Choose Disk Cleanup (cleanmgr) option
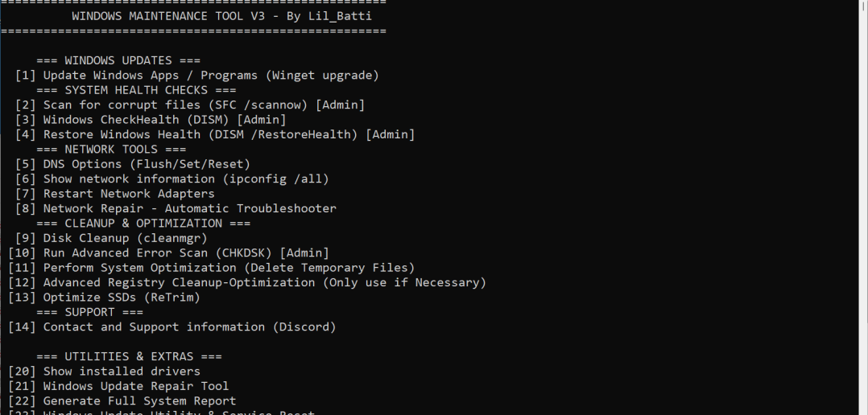The width and height of the screenshot is (868, 415). click(125, 238)
